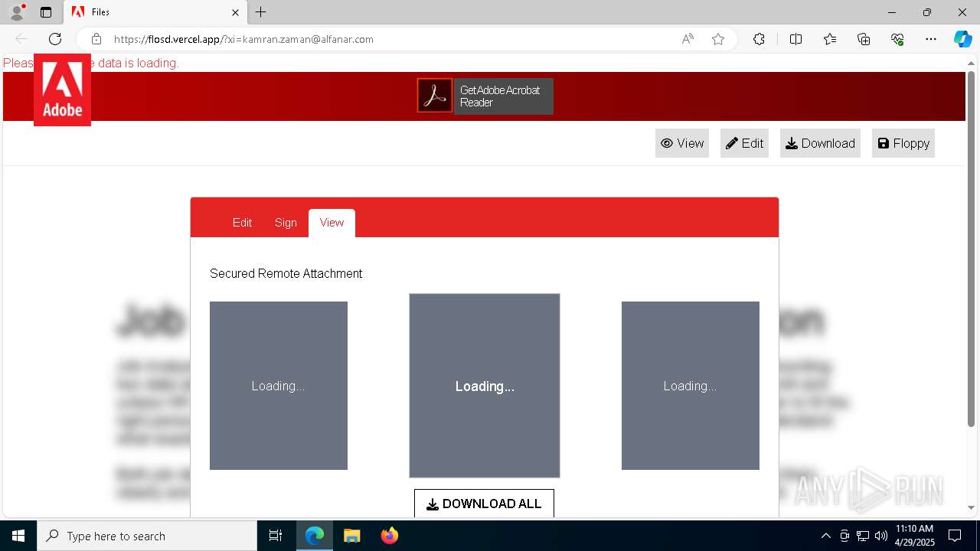
Task: Open the Extensions puzzle icon
Action: [x=759, y=39]
